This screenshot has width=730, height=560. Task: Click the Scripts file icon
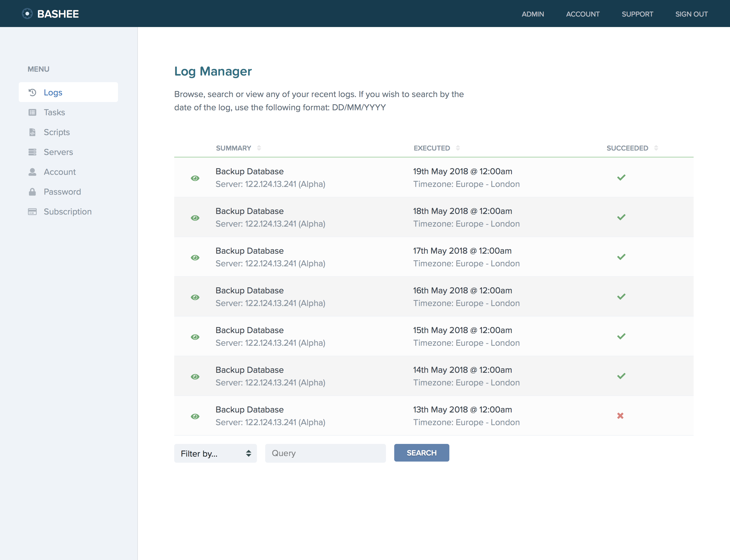pyautogui.click(x=32, y=132)
